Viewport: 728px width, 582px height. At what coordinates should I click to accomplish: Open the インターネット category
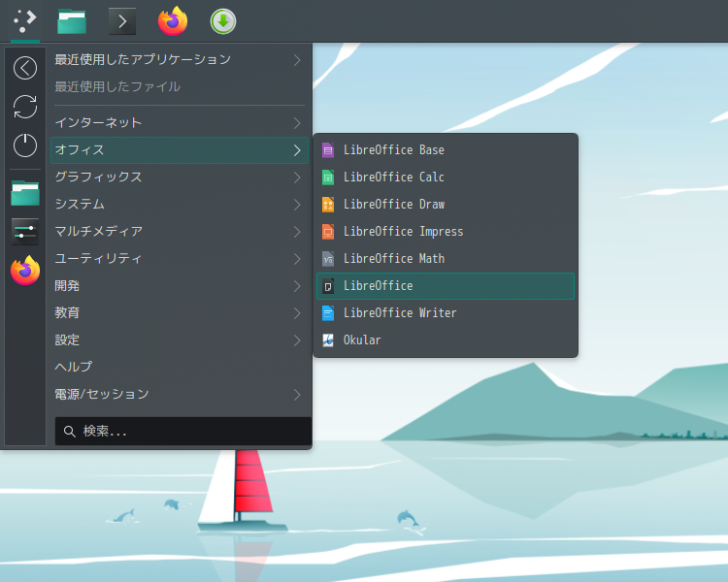click(x=180, y=123)
